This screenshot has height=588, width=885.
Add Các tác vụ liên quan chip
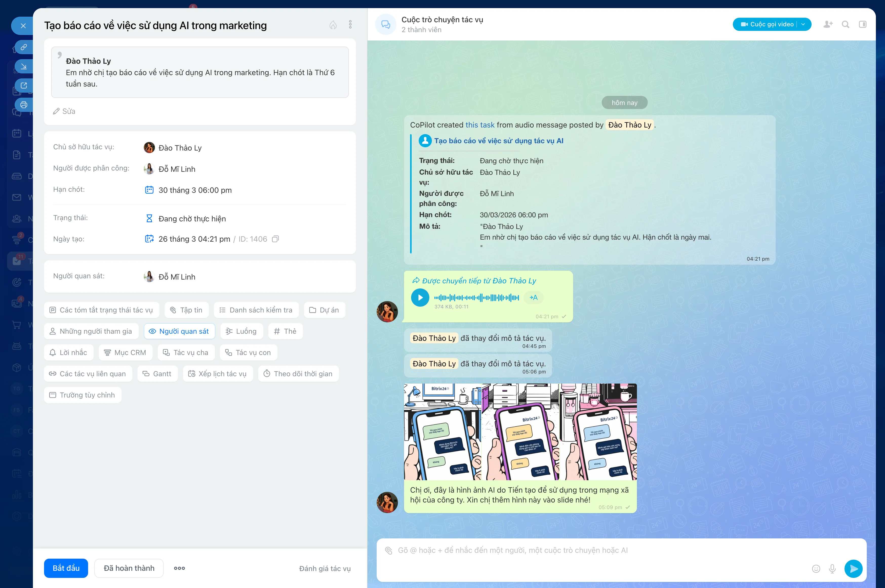click(x=88, y=374)
